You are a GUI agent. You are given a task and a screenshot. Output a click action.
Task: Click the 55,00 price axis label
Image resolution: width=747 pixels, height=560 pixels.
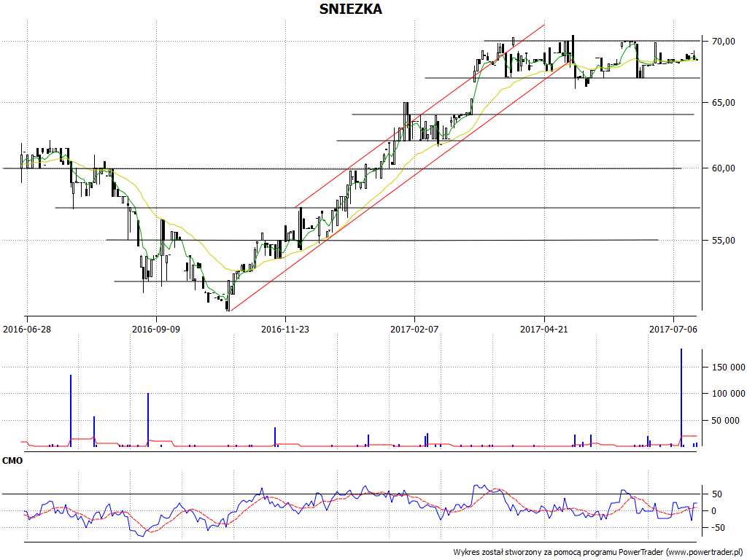pos(723,241)
